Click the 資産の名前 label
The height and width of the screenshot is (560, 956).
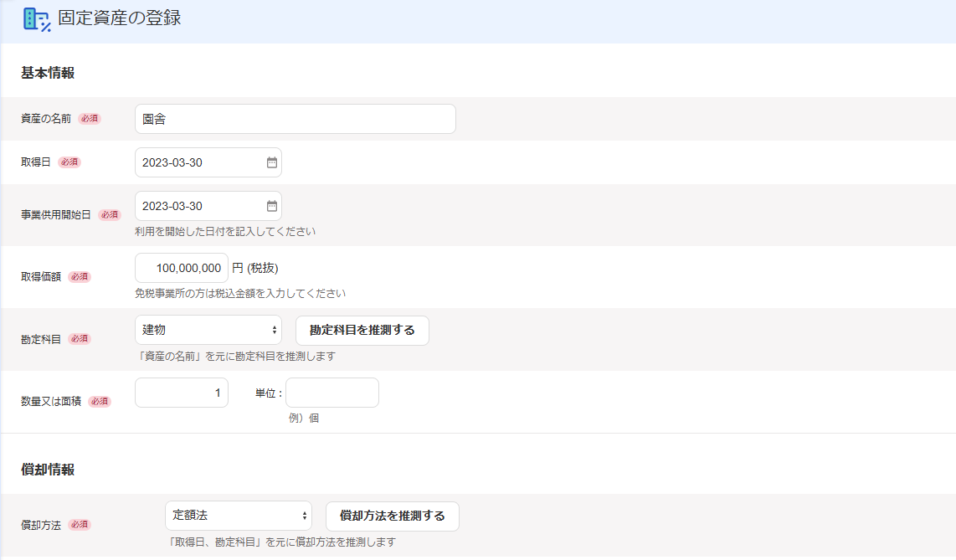[46, 119]
